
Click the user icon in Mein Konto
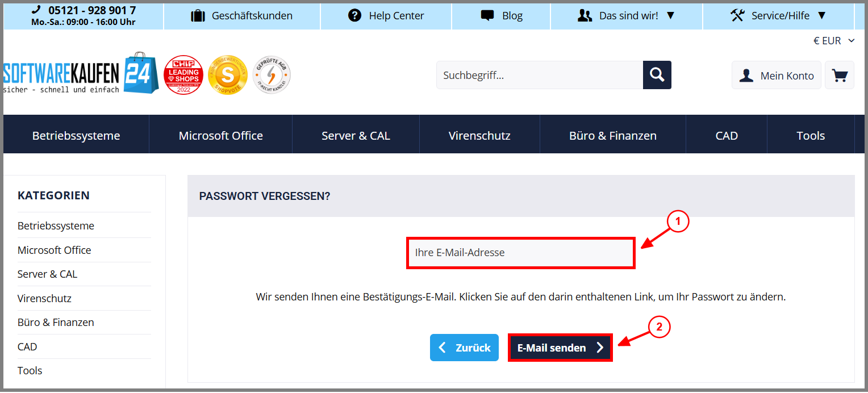pyautogui.click(x=746, y=76)
